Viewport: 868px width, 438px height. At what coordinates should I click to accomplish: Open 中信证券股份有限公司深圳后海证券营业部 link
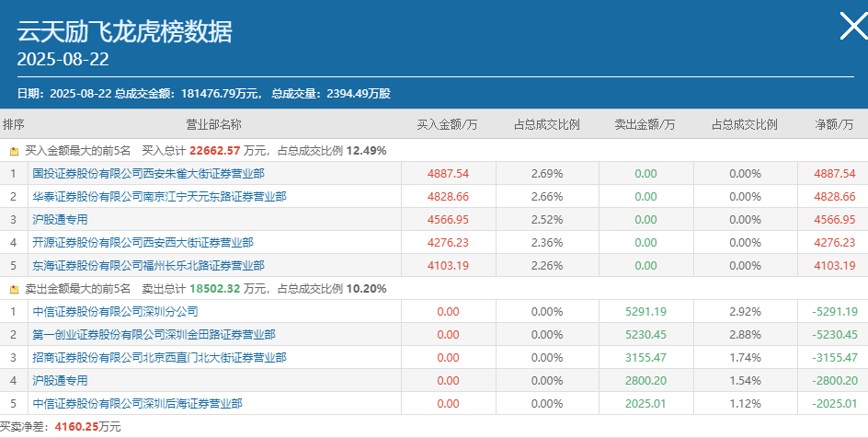137,404
